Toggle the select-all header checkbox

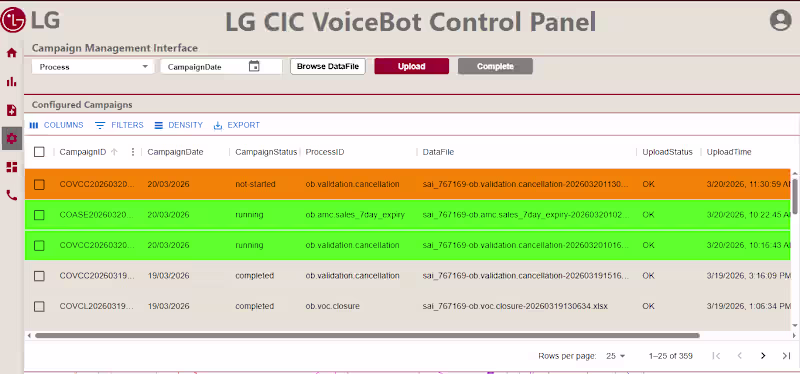[39, 152]
